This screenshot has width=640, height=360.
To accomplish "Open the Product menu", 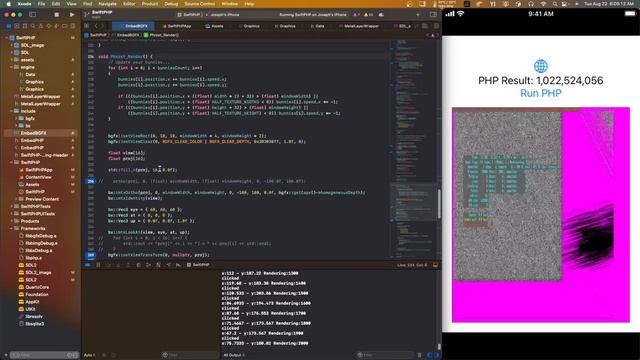I will coord(150,4).
